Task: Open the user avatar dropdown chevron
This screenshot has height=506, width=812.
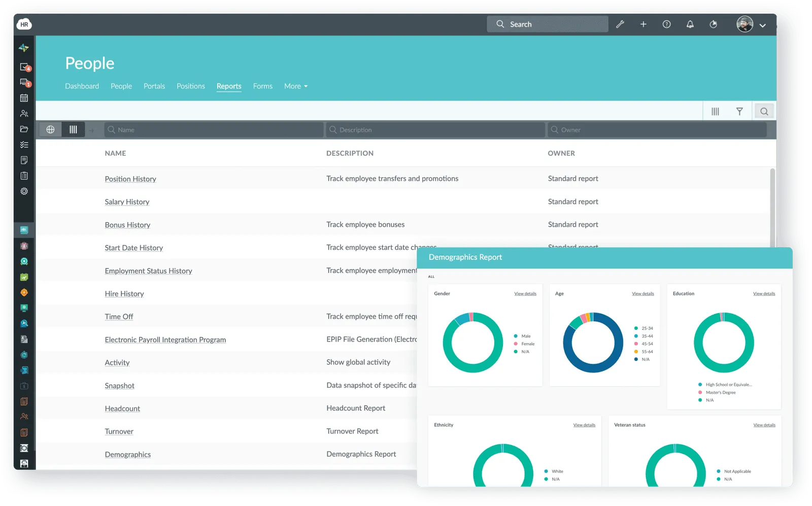Action: [x=762, y=25]
